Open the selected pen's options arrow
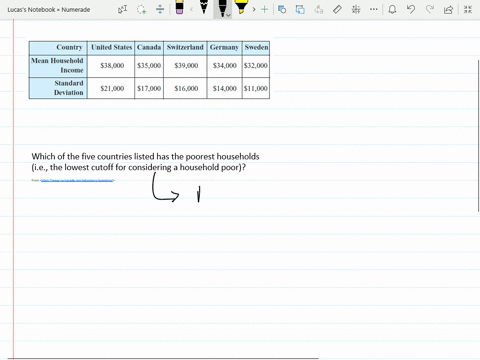 point(228,15)
